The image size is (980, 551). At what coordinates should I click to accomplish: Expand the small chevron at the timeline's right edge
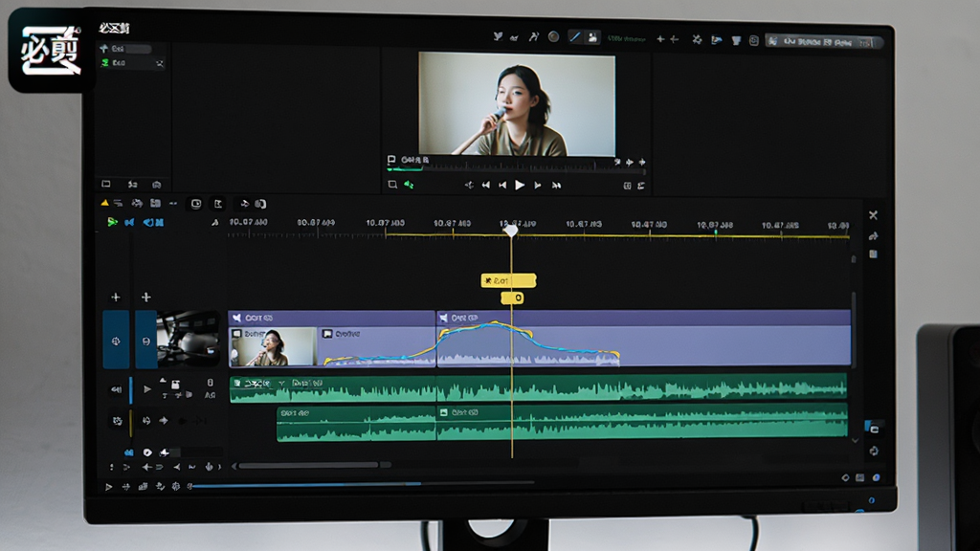point(855,440)
